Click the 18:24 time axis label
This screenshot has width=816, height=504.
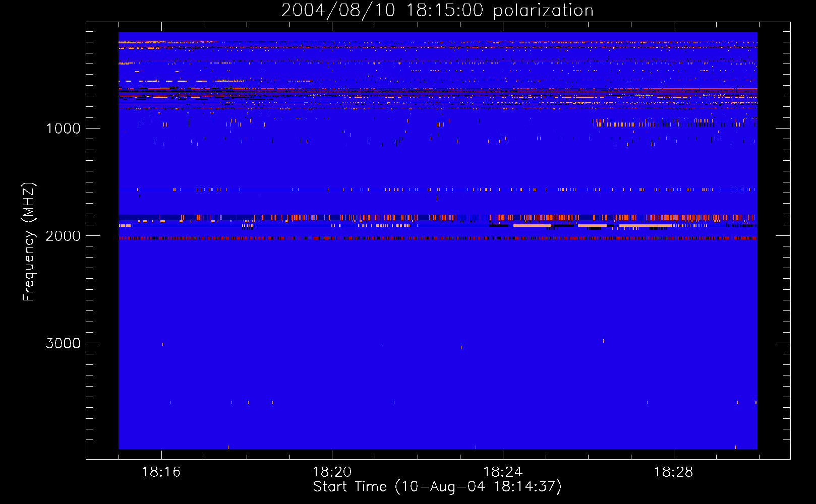(x=503, y=472)
